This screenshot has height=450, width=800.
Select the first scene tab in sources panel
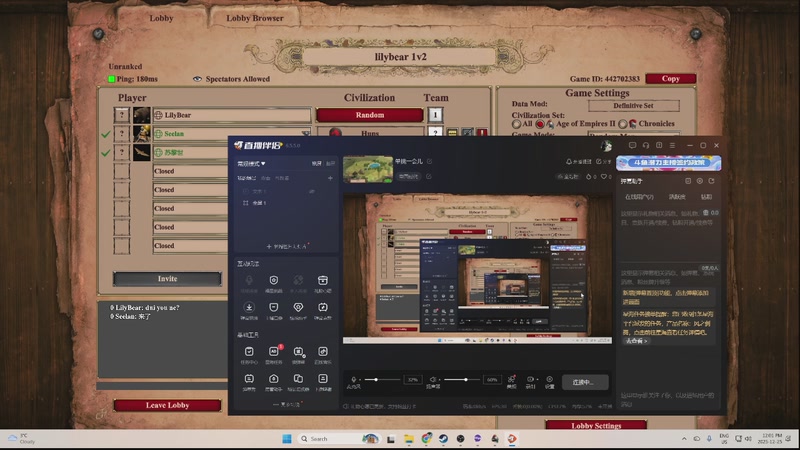pos(246,178)
